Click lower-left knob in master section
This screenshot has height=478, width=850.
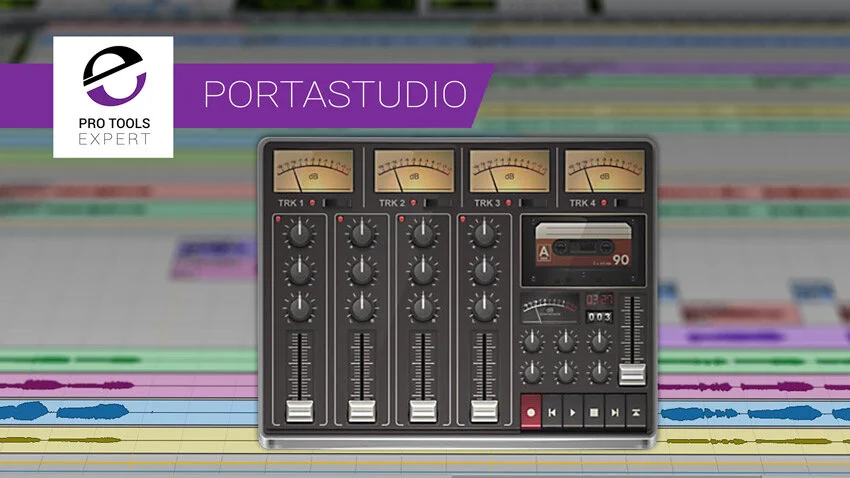point(532,373)
